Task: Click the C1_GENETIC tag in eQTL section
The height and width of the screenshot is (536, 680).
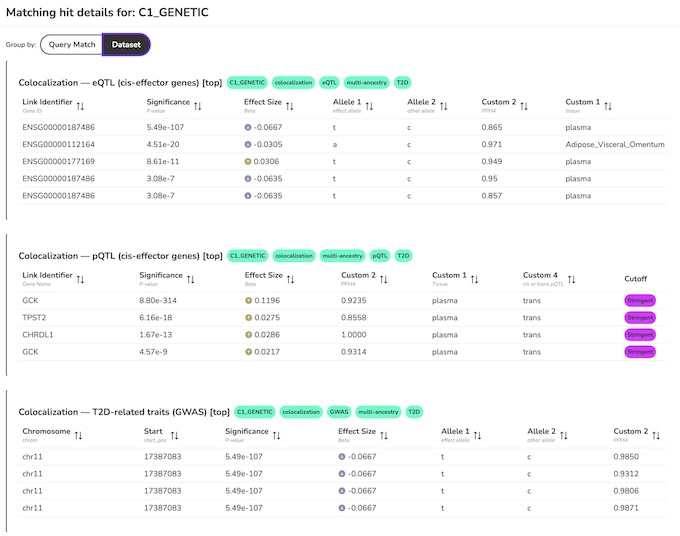Action: [247, 82]
